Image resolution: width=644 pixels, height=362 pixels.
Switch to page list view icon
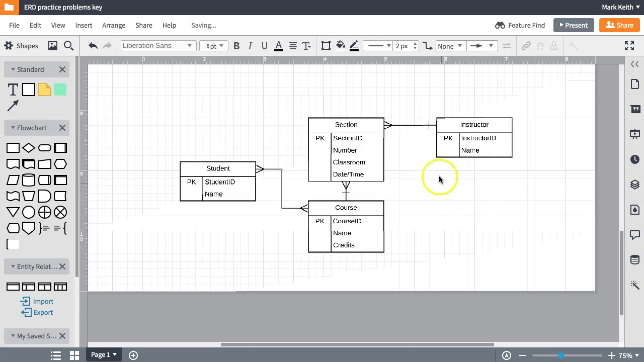(x=56, y=355)
